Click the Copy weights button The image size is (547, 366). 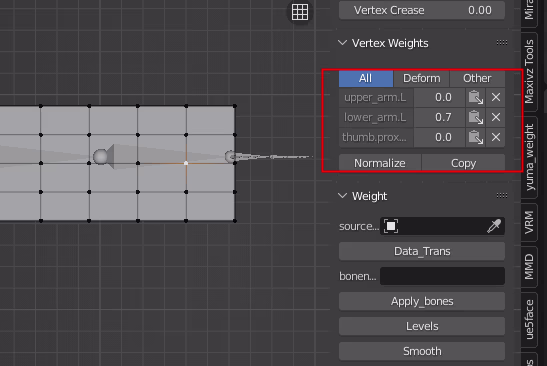pyautogui.click(x=463, y=163)
